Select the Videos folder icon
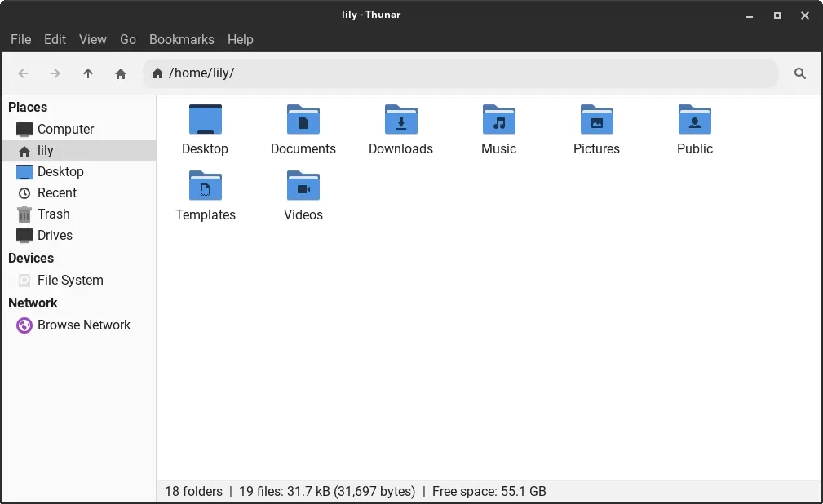Image resolution: width=823 pixels, height=504 pixels. pyautogui.click(x=303, y=186)
